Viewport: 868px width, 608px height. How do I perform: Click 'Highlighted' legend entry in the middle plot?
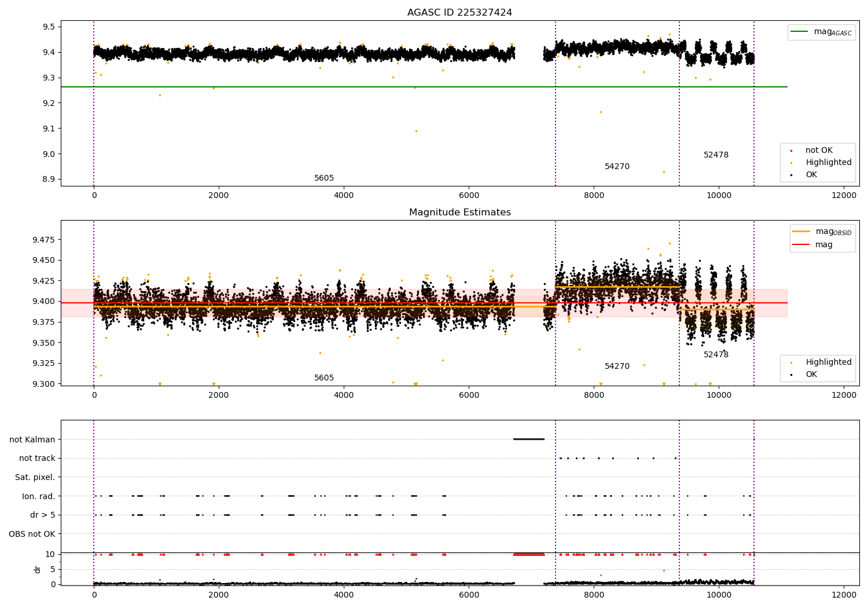point(821,362)
